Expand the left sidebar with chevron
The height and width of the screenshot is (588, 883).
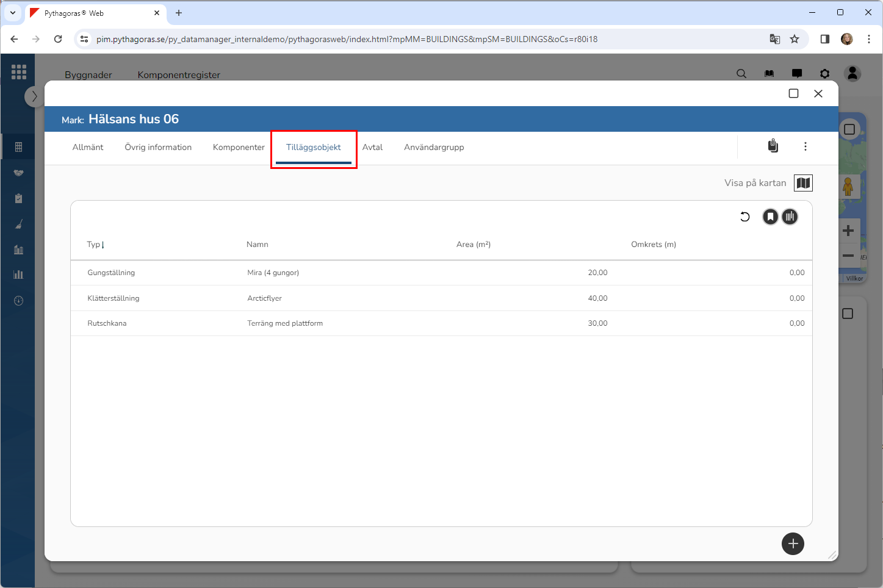[34, 96]
